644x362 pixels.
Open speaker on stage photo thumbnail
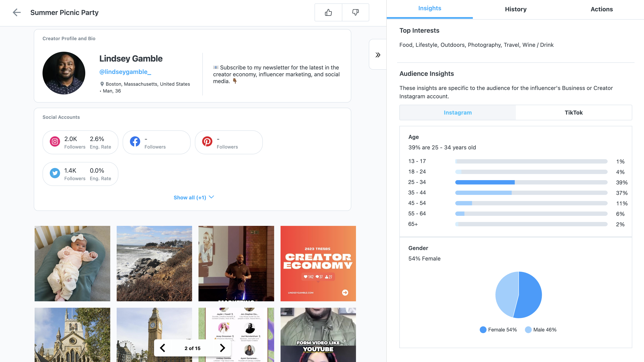[x=236, y=263]
